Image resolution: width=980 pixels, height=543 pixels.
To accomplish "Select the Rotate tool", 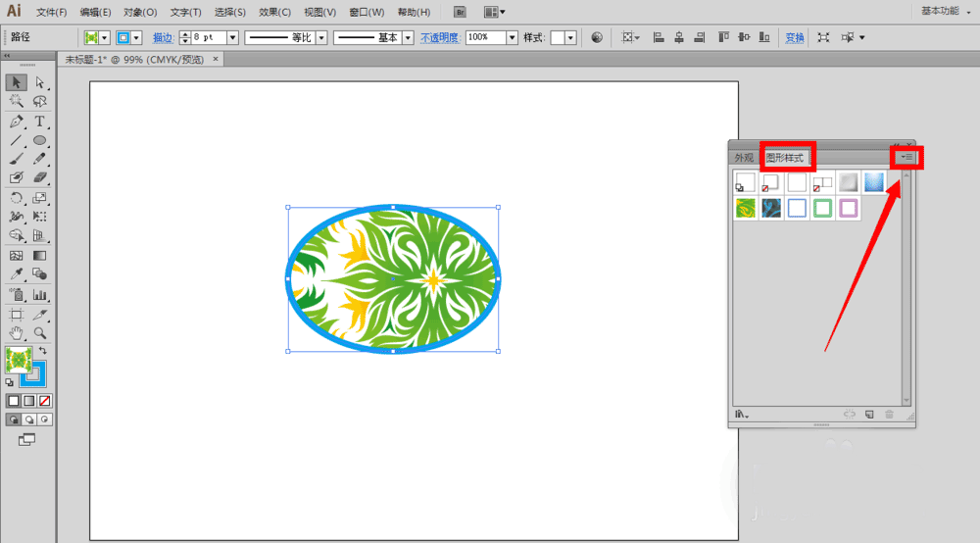I will [x=17, y=198].
